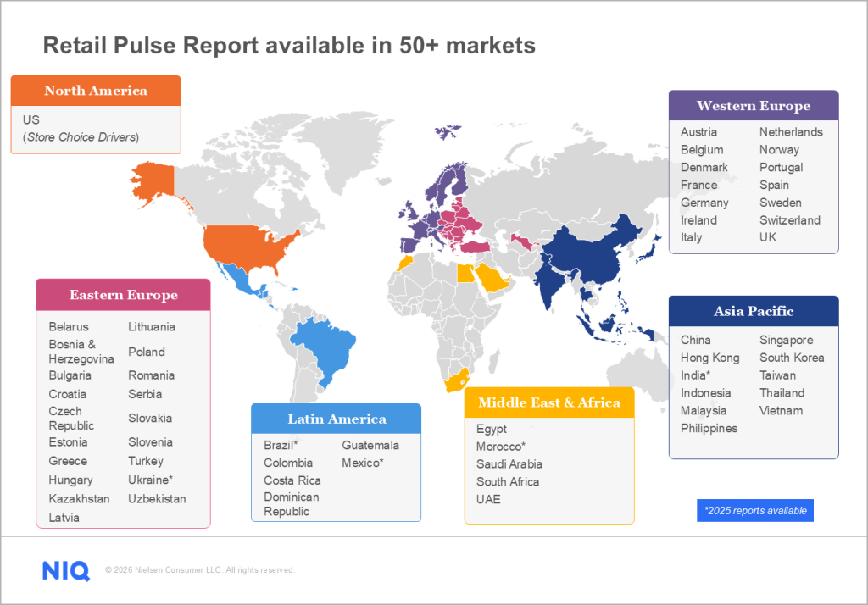This screenshot has height=605, width=868.
Task: Switch to the Middle East & Africa header tab
Action: click(x=549, y=402)
